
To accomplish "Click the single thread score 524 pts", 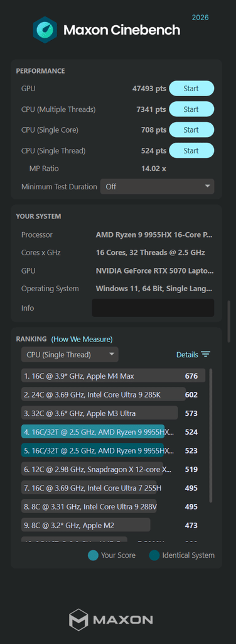I will pos(154,151).
